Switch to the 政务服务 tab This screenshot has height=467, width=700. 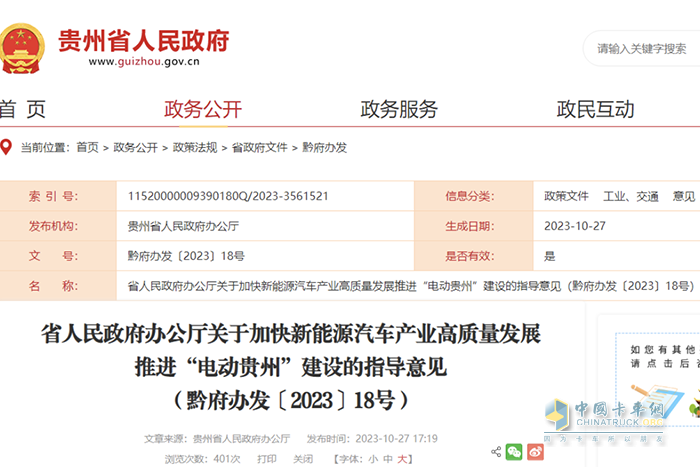pyautogui.click(x=399, y=109)
